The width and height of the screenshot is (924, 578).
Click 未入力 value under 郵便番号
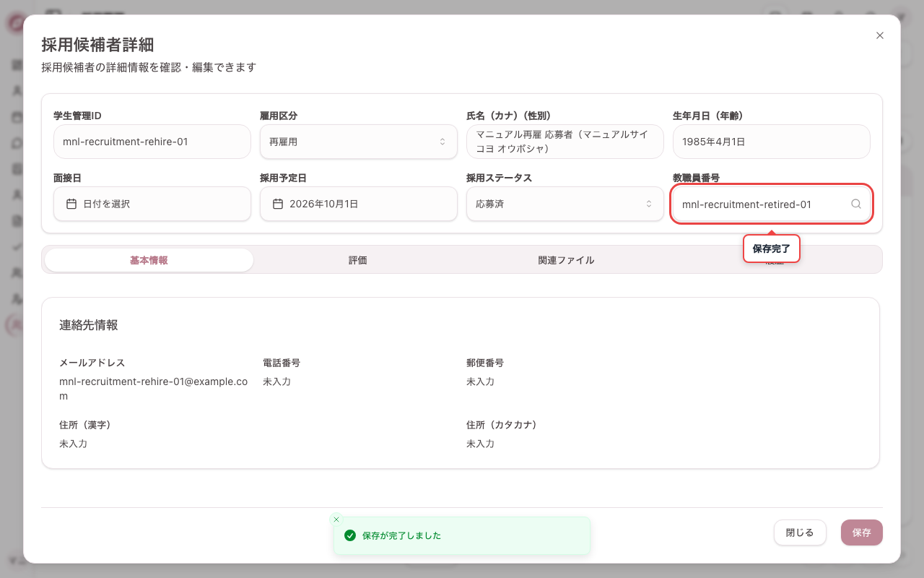(x=480, y=381)
